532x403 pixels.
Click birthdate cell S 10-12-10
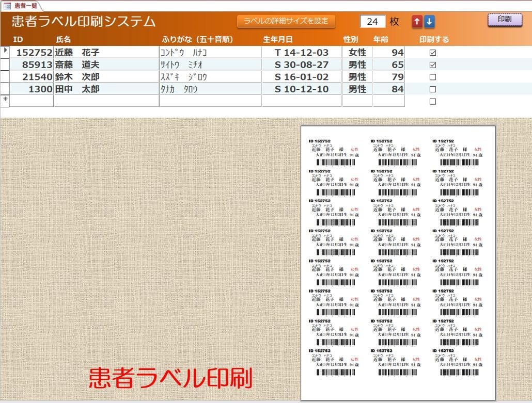(301, 89)
